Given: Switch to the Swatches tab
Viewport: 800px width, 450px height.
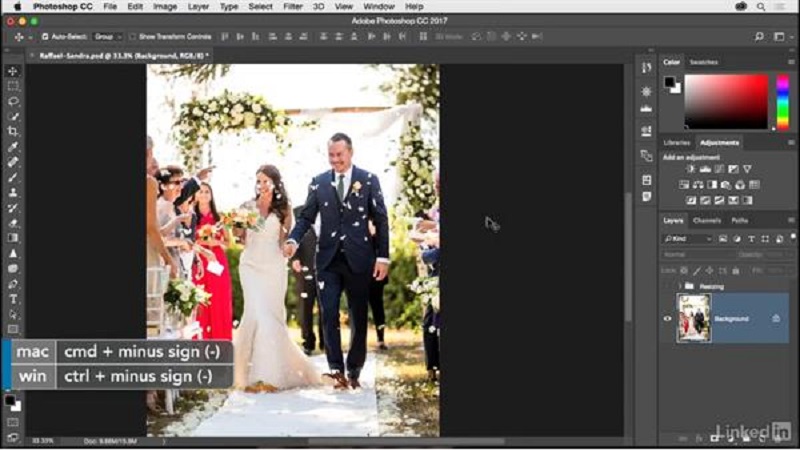Looking at the screenshot, I should [x=704, y=62].
